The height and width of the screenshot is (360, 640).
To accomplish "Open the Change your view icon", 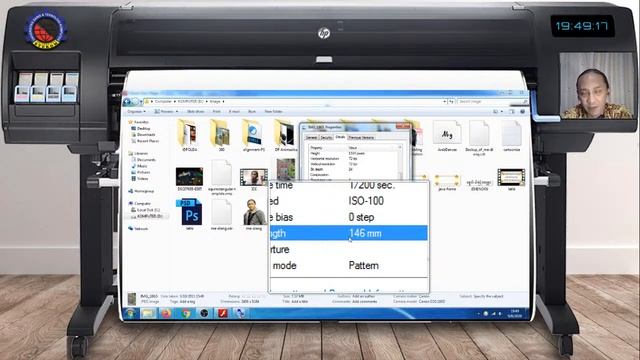I will pyautogui.click(x=496, y=111).
